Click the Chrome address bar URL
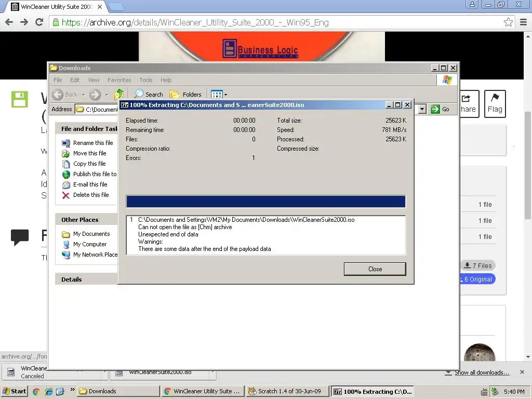Screen dimensions: 532x399 [x=195, y=22]
